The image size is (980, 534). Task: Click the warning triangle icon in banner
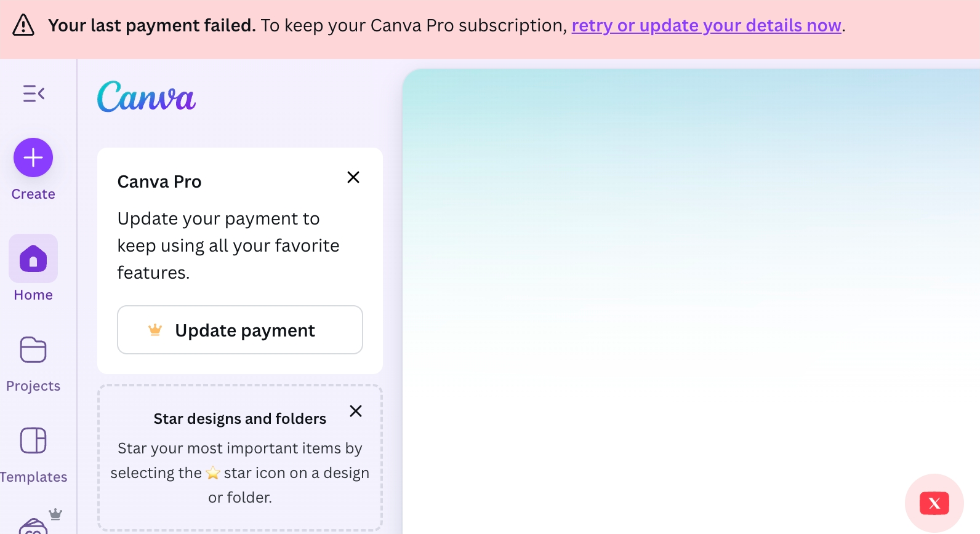tap(23, 25)
